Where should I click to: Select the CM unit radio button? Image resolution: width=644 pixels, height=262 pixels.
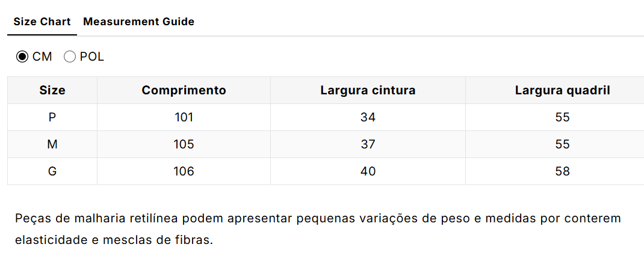point(22,57)
